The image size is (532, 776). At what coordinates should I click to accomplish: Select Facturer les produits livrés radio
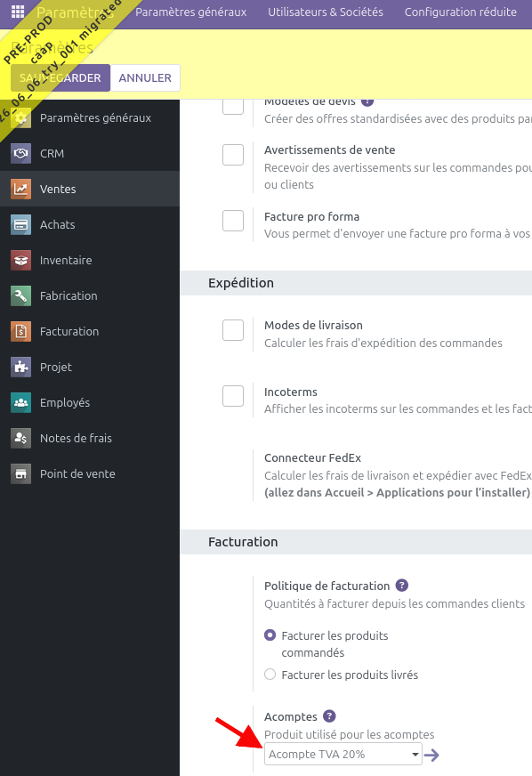[x=270, y=674]
